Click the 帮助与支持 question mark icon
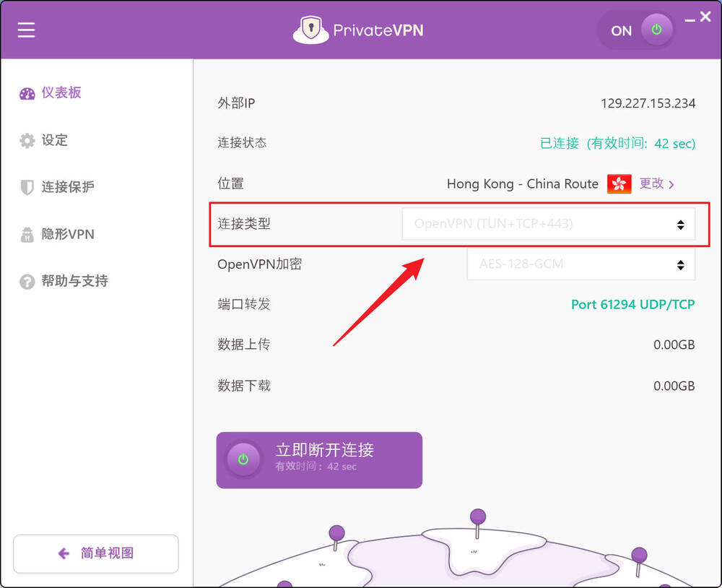 coord(27,282)
